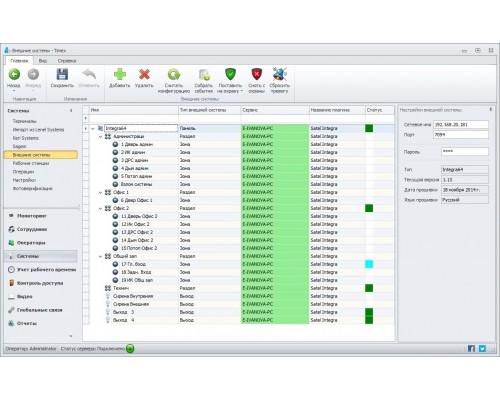
Task: Click the red shield Снять с охраны icon
Action: (x=256, y=74)
